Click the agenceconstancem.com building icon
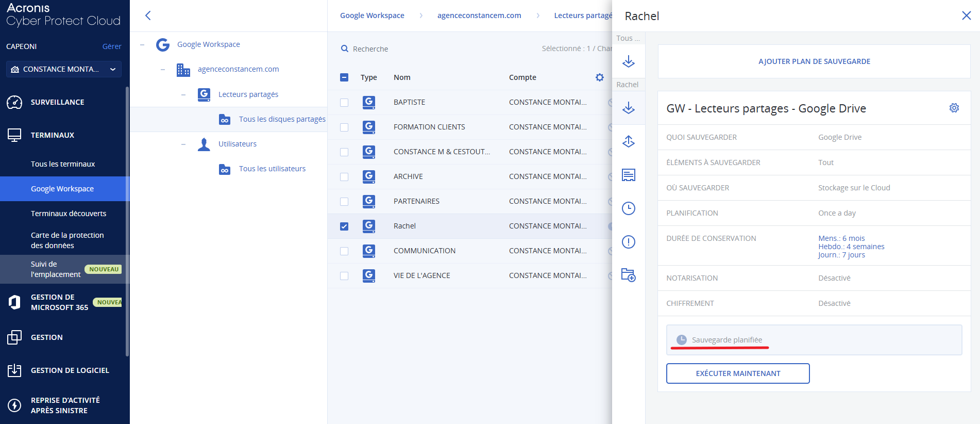 pyautogui.click(x=183, y=70)
